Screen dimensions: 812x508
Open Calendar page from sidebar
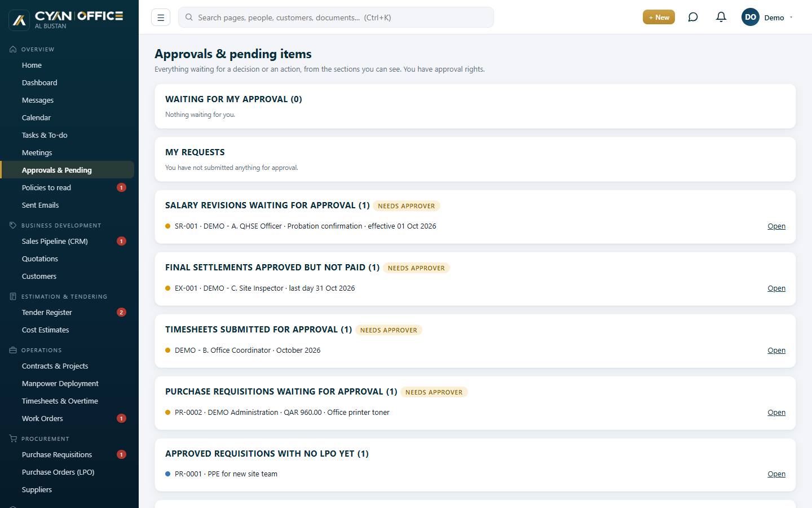point(67,117)
